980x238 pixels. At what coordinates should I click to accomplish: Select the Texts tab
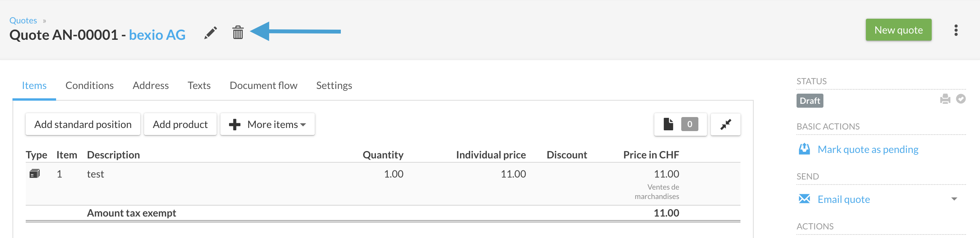[199, 85]
